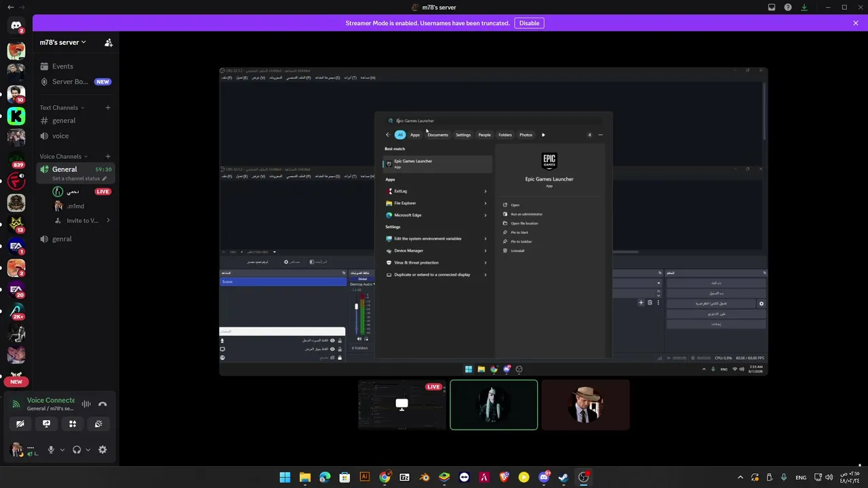
Task: Open headphone output options arrow
Action: point(88,450)
